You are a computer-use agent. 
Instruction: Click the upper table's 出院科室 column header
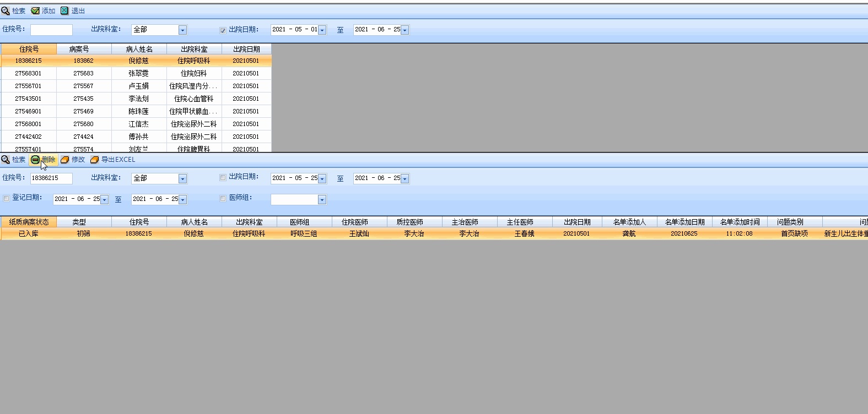(x=194, y=49)
